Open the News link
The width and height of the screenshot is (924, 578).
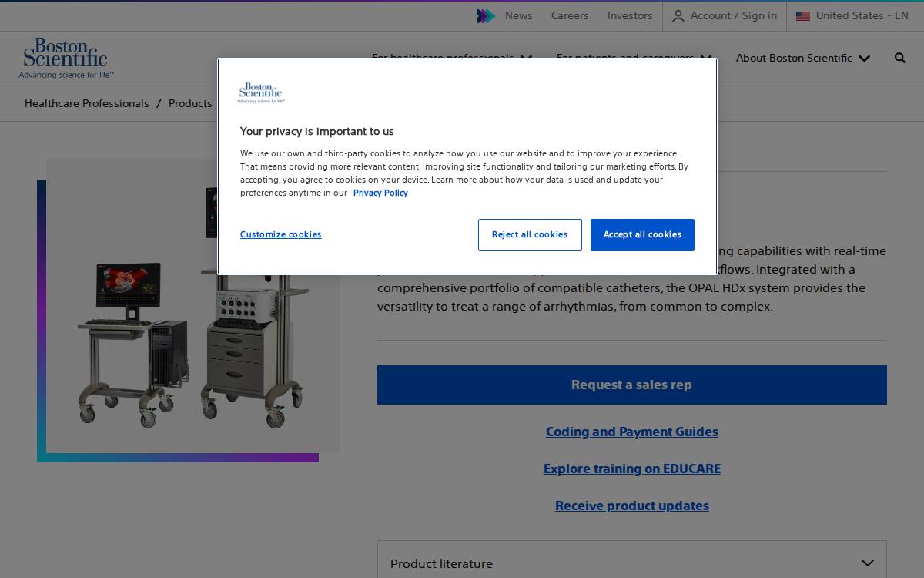click(518, 15)
